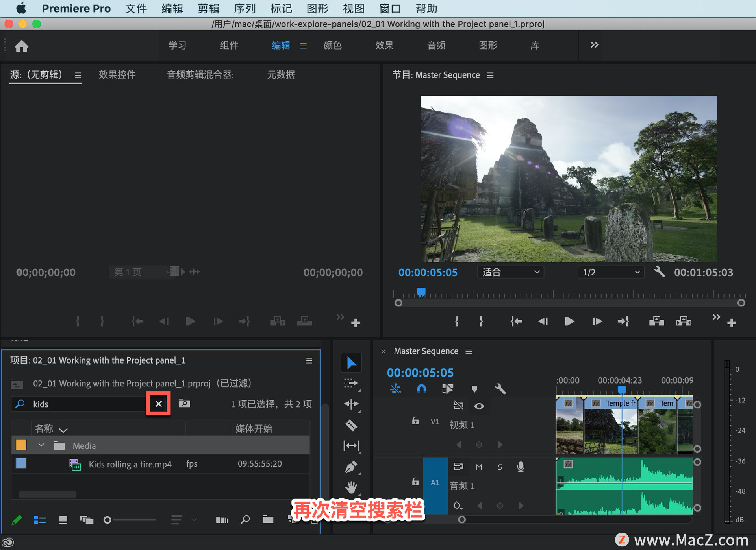
Task: Open Program Monitor wrench settings
Action: (x=659, y=272)
